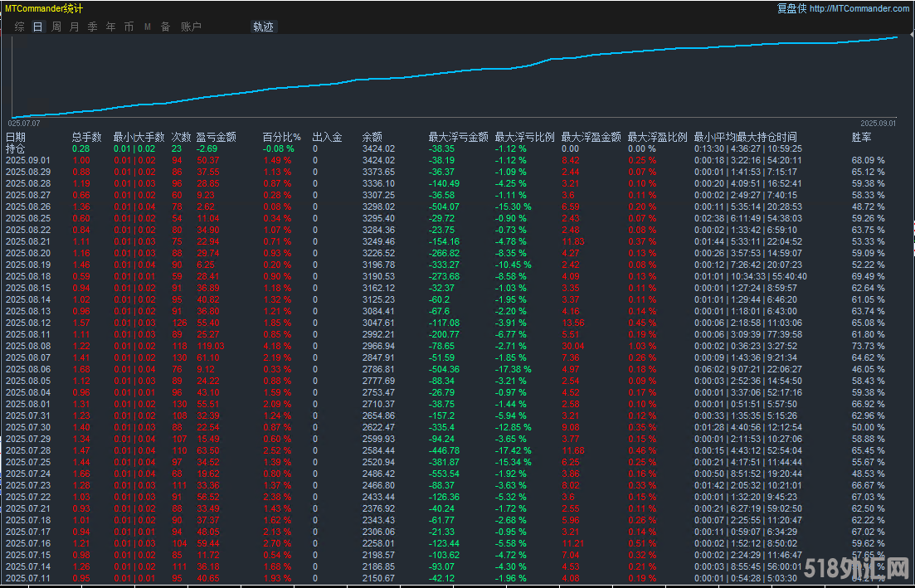This screenshot has width=915, height=588.
Task: Toggle the 轨迹 trajectory button
Action: click(x=263, y=27)
